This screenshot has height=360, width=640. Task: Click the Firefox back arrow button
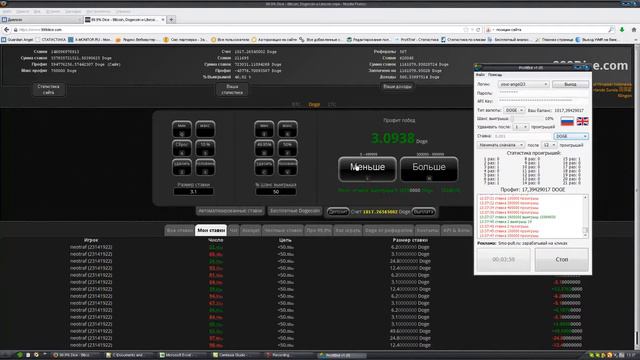[x=6, y=30]
